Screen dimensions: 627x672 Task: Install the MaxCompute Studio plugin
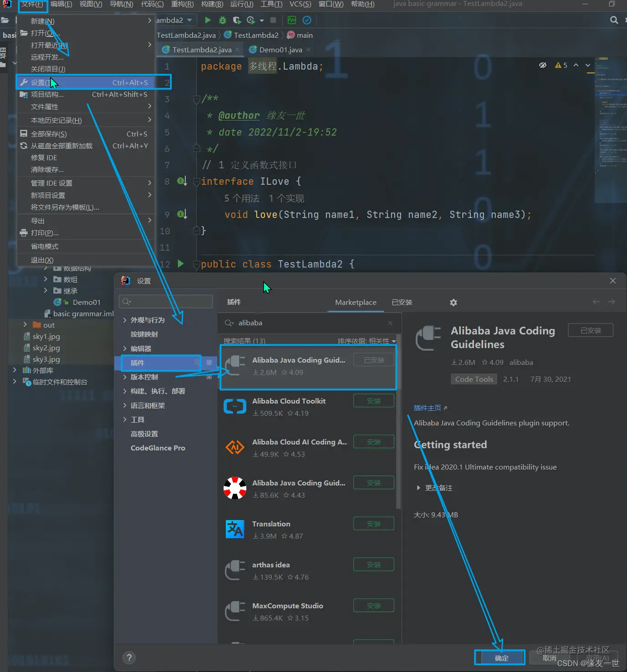click(374, 606)
